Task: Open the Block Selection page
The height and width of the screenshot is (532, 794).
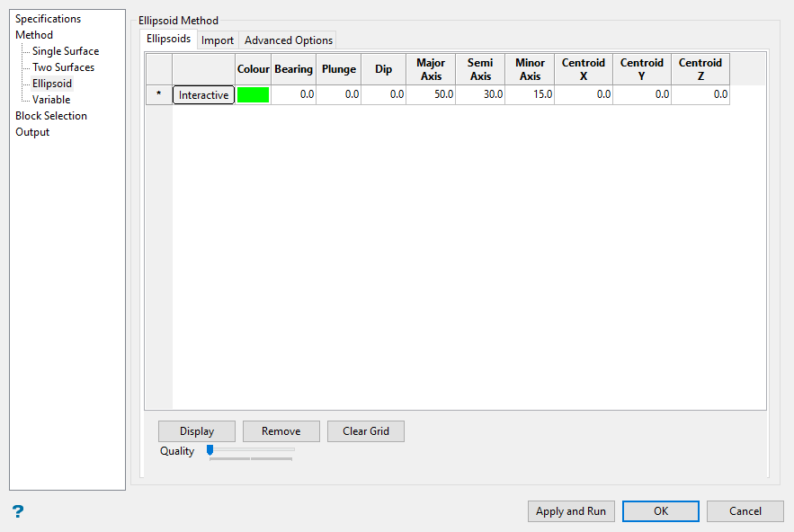Action: click(x=51, y=116)
